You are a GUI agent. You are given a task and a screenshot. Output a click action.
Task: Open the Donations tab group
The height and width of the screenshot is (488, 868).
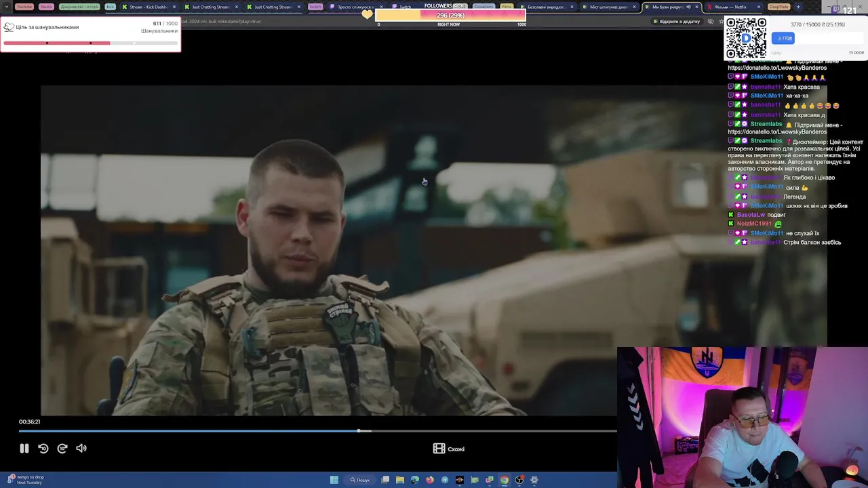[484, 7]
